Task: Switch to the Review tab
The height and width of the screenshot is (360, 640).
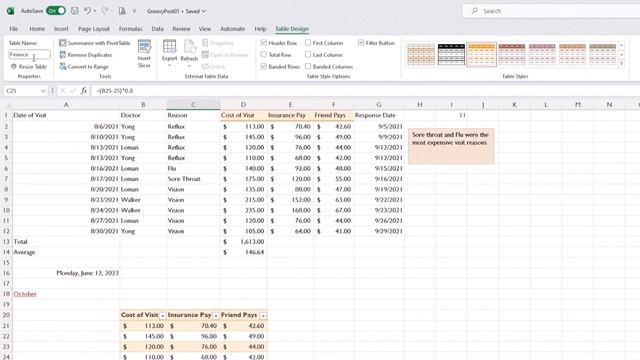Action: pyautogui.click(x=181, y=29)
